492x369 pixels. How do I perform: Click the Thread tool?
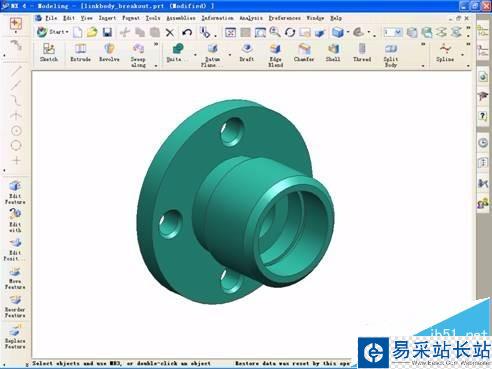(x=362, y=53)
